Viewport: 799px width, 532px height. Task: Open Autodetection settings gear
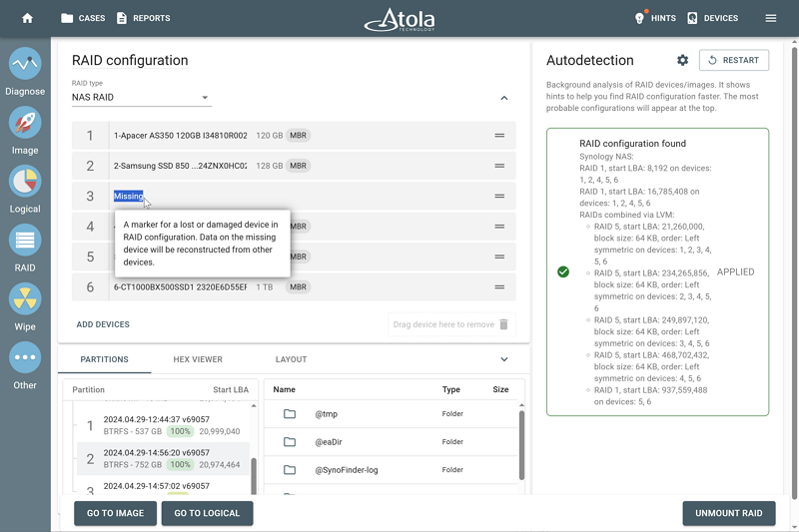tap(683, 60)
